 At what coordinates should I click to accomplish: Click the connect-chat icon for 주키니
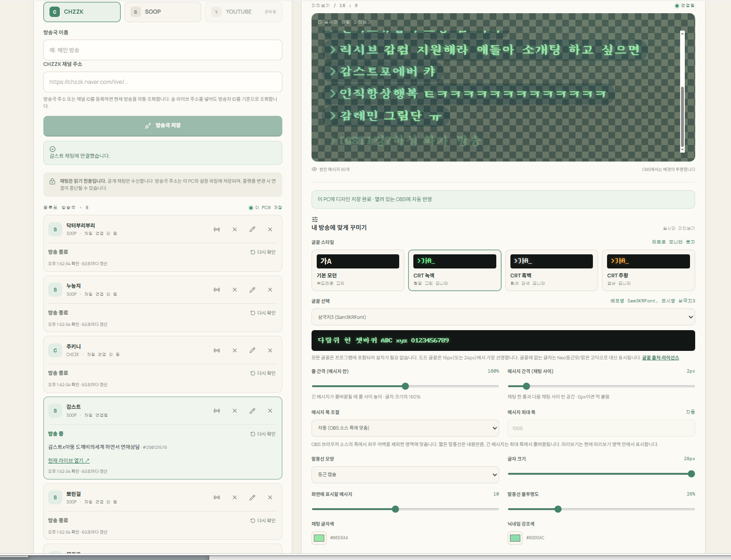[217, 350]
